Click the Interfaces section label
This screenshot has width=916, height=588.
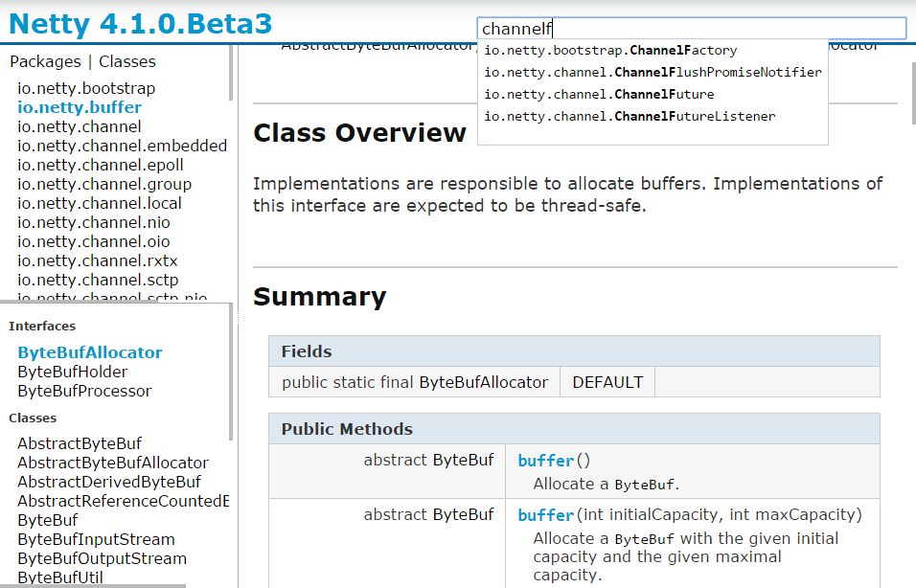[42, 327]
